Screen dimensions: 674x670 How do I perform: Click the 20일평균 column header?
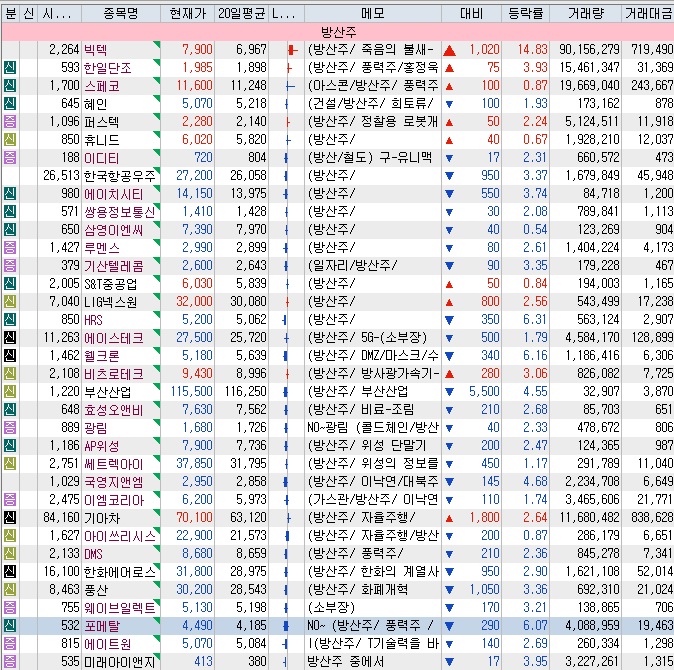coord(242,14)
